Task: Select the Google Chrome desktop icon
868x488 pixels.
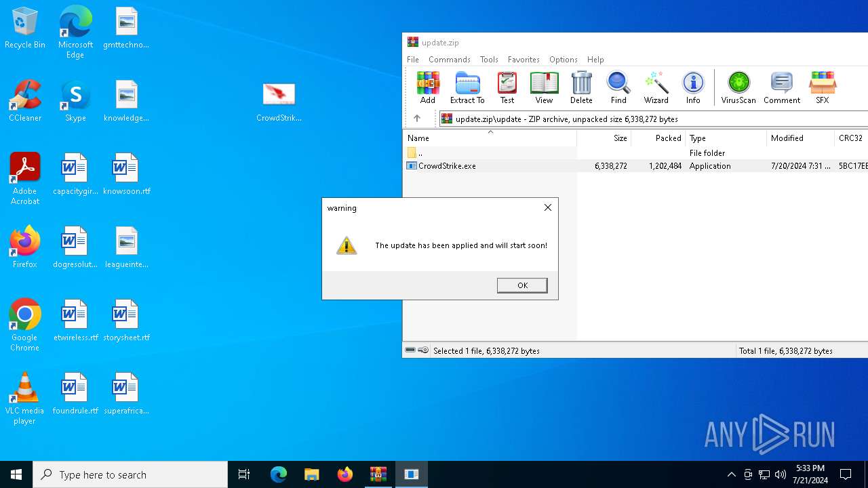Action: click(x=25, y=325)
